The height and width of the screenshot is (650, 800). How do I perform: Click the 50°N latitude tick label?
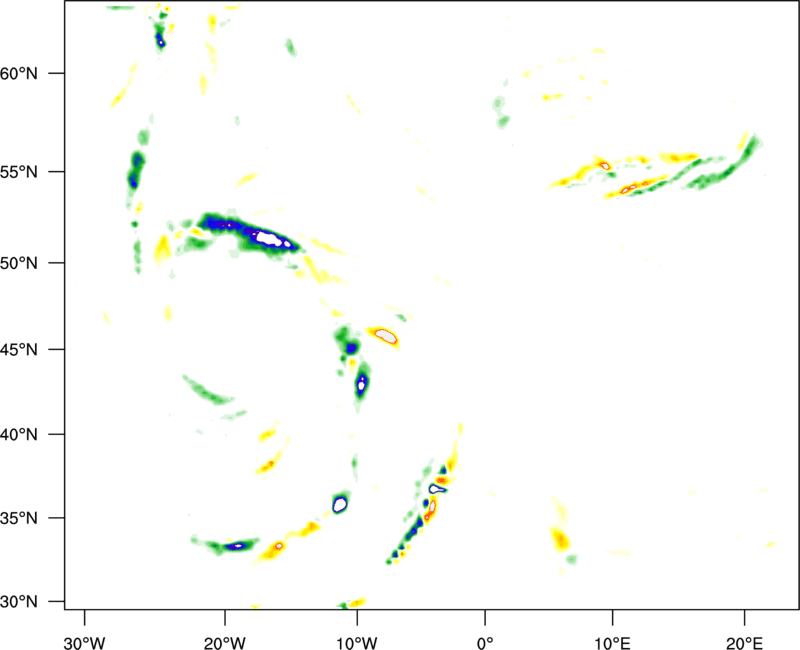(19, 263)
